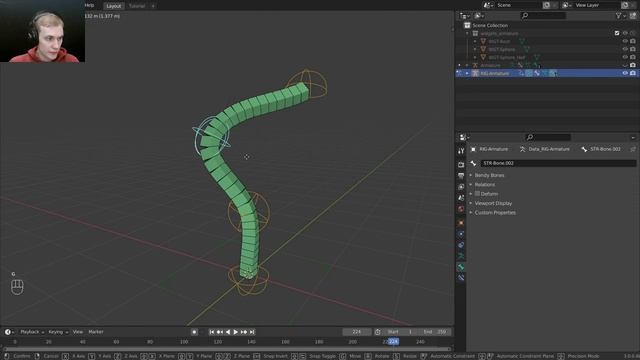Click End frame field showing 250
This screenshot has width=640, height=360.
click(x=435, y=332)
